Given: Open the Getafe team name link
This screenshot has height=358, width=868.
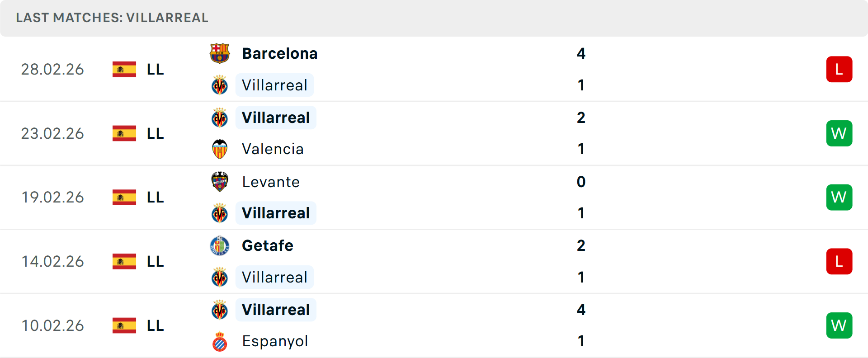Looking at the screenshot, I should [x=268, y=246].
